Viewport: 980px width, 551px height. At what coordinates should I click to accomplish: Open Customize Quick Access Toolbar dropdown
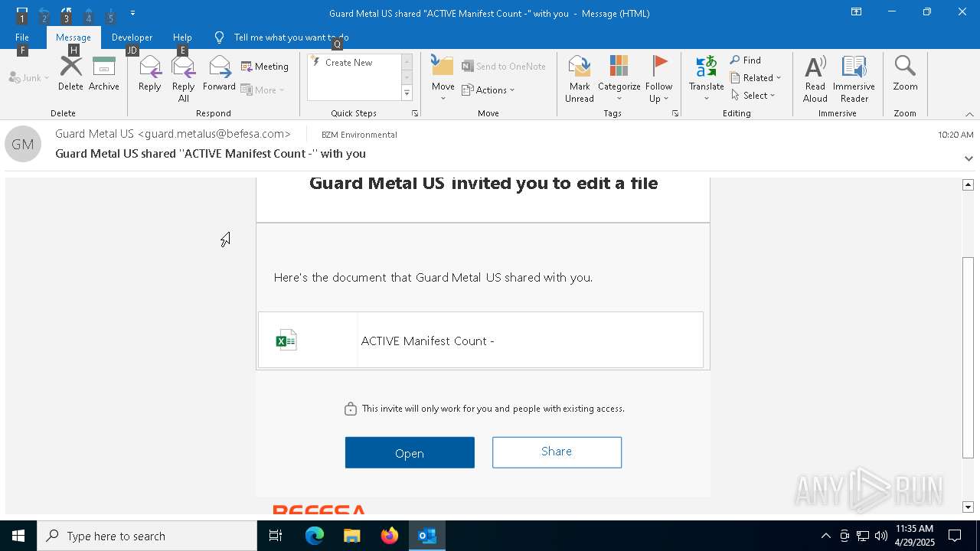pos(133,13)
